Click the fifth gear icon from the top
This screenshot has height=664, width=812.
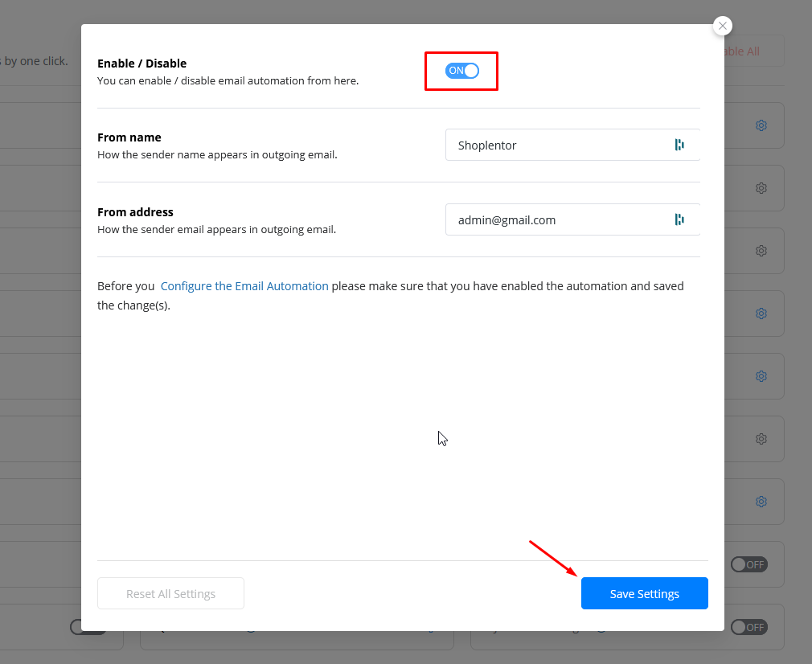pos(761,376)
